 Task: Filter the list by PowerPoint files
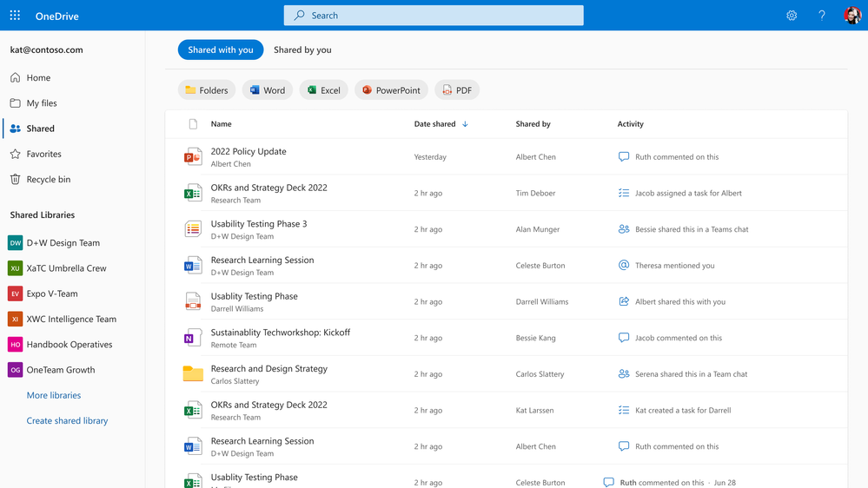click(x=391, y=90)
